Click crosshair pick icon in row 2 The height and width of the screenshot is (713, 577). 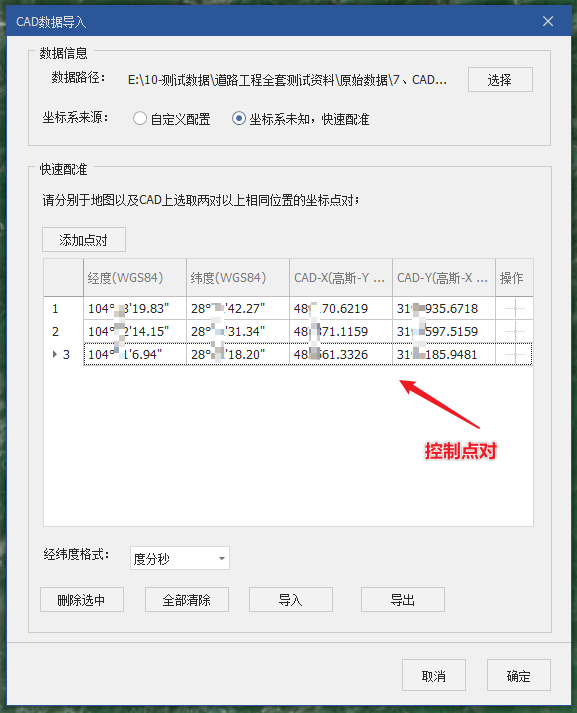515,331
